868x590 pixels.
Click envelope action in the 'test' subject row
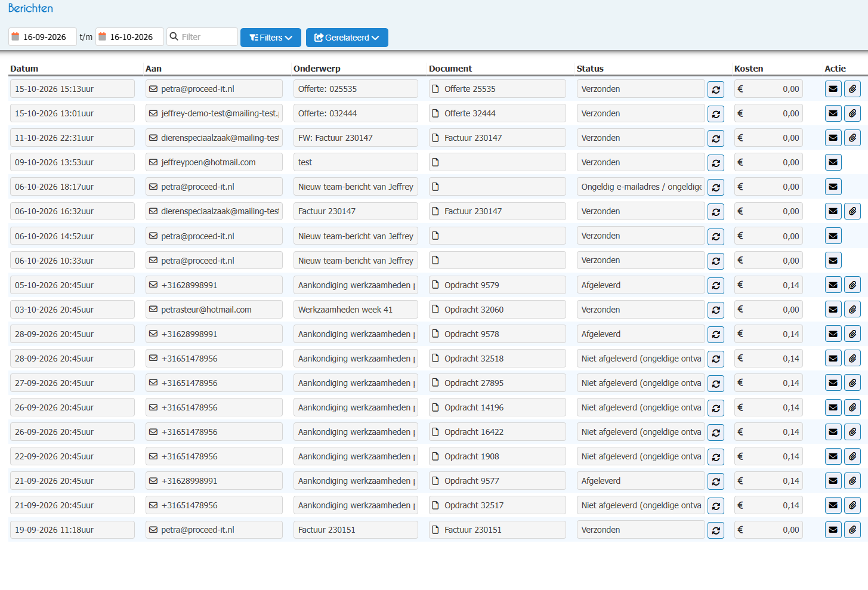[833, 162]
